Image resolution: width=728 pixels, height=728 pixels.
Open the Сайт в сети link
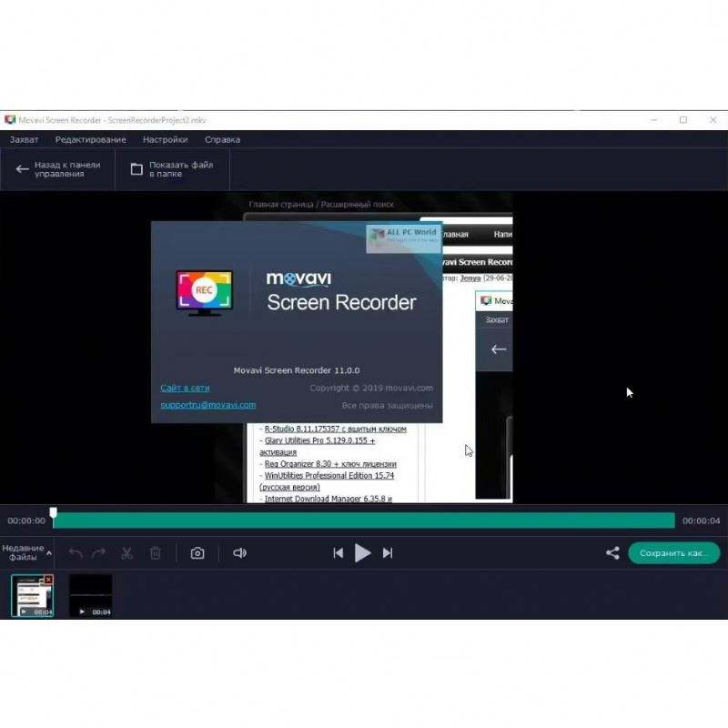tap(186, 389)
